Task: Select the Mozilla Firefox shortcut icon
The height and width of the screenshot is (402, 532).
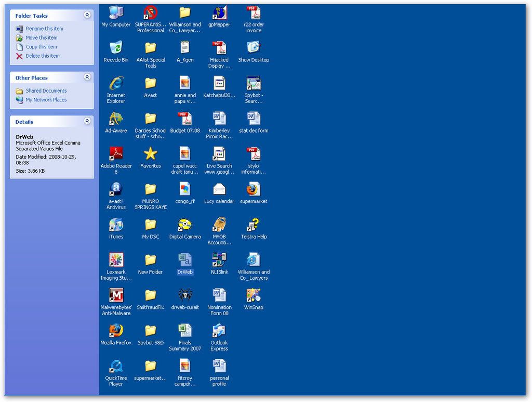Action: pyautogui.click(x=116, y=330)
